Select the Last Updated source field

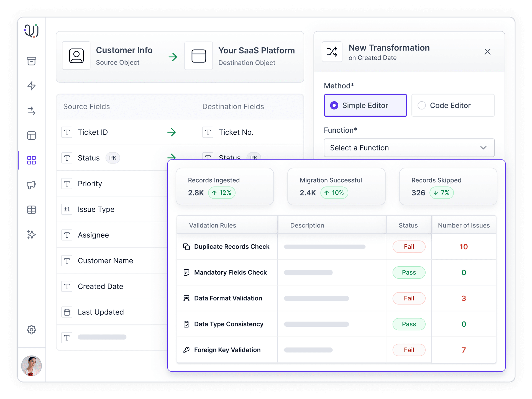pos(101,312)
